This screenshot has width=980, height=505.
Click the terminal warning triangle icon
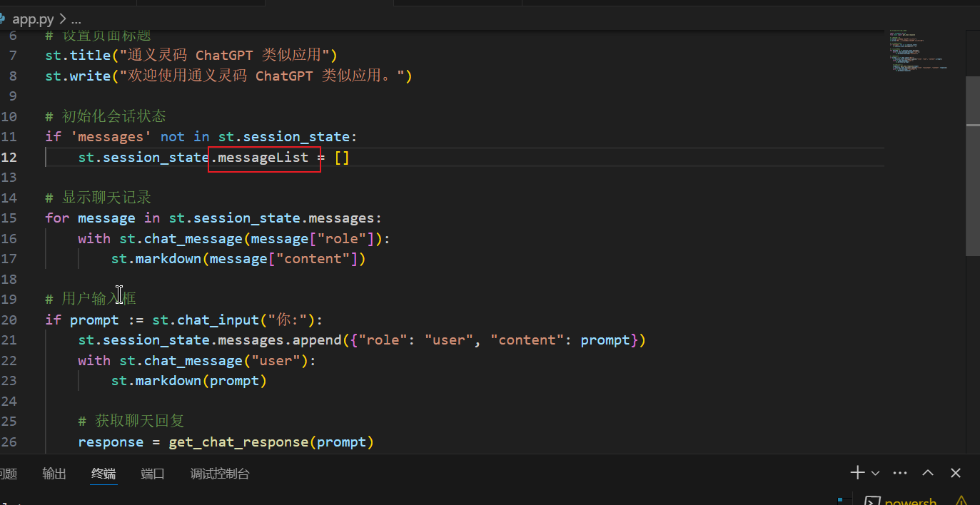click(x=961, y=501)
